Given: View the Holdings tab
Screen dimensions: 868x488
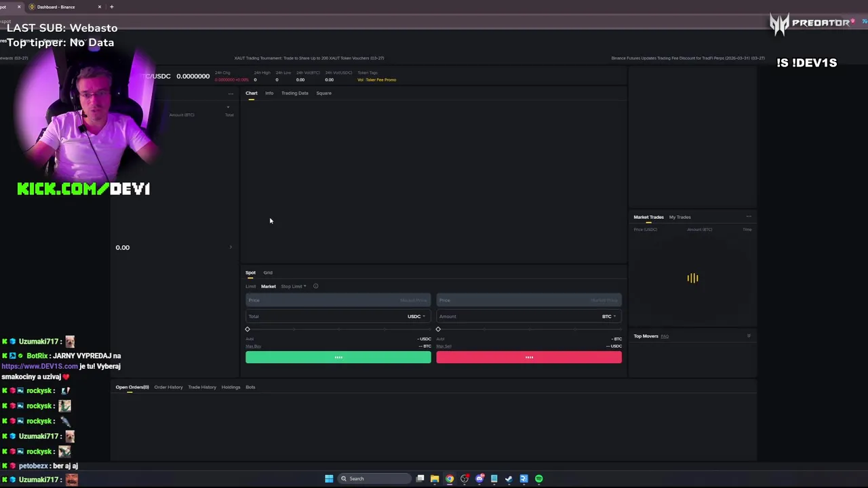Looking at the screenshot, I should point(231,387).
